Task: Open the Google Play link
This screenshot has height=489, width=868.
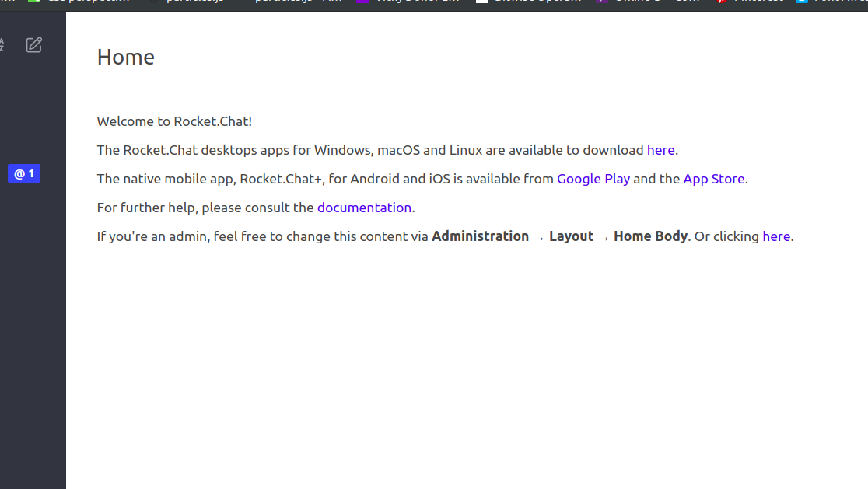Action: (593, 179)
